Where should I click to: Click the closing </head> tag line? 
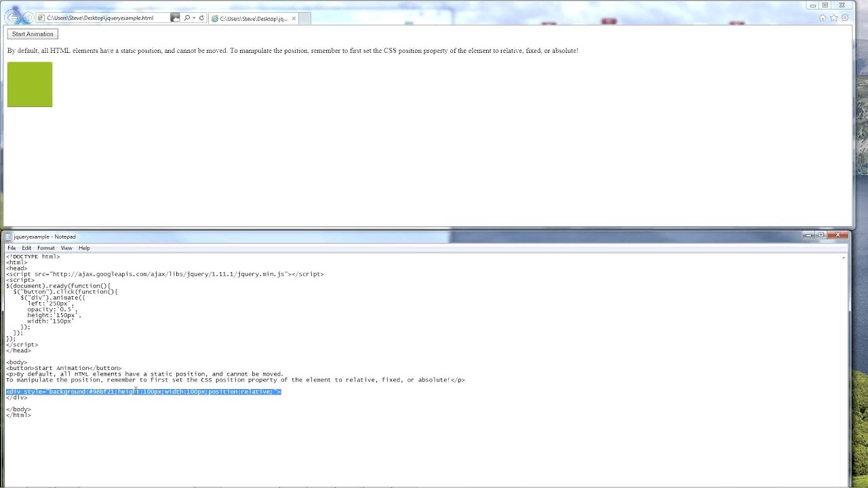(18, 350)
